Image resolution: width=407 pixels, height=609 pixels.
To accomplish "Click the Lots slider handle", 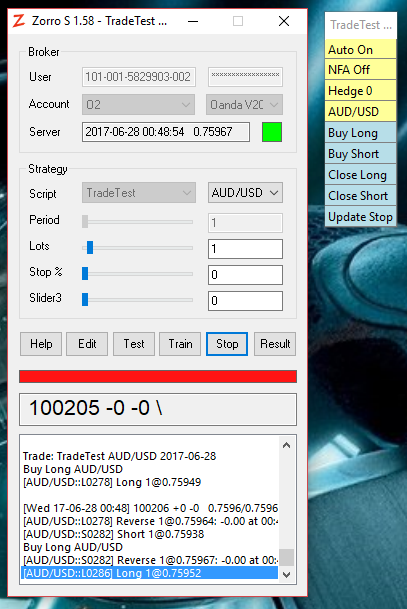I will coord(90,247).
